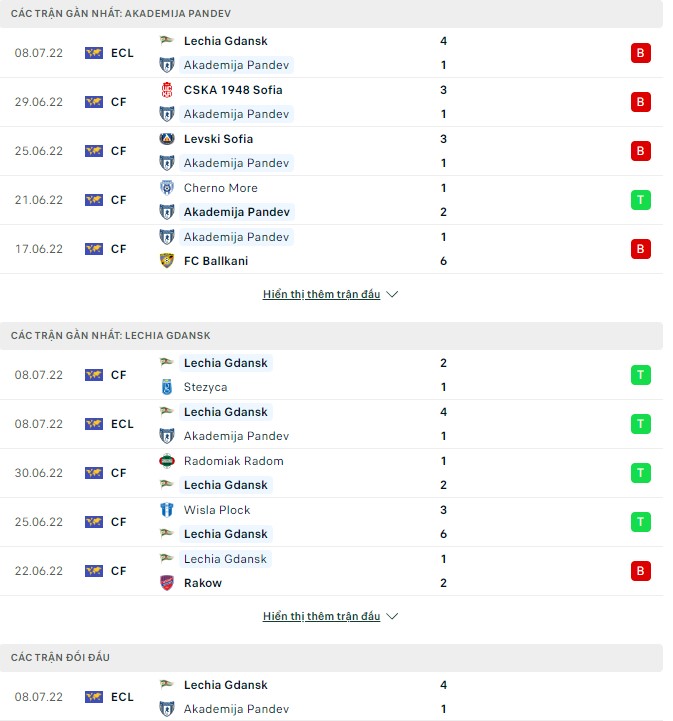
Task: Click 'Các trận gần nhất: Lechia Gdansk' header
Action: pyautogui.click(x=110, y=335)
